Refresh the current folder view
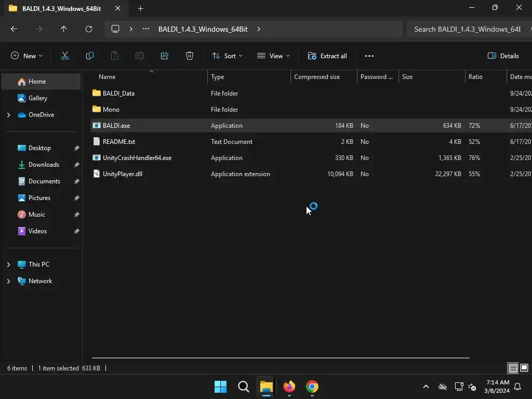 tap(88, 29)
